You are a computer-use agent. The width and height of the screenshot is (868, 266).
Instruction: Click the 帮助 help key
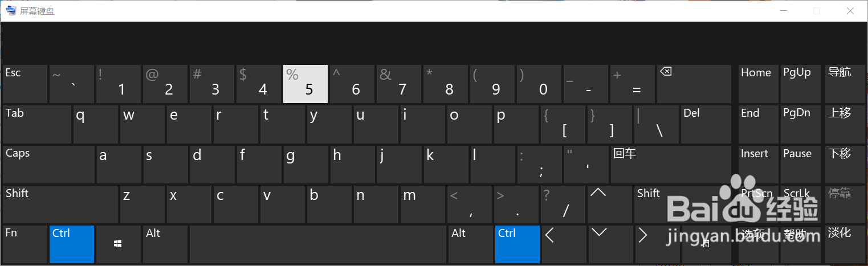click(x=801, y=244)
